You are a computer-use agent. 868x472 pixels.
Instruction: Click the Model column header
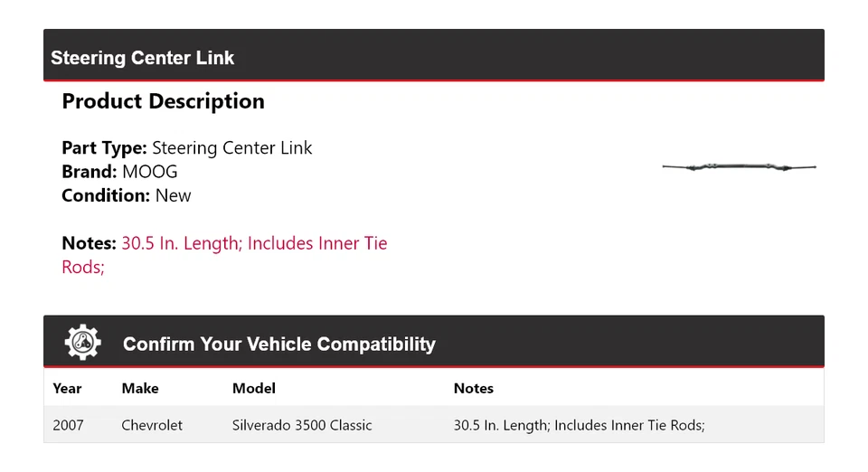point(254,388)
